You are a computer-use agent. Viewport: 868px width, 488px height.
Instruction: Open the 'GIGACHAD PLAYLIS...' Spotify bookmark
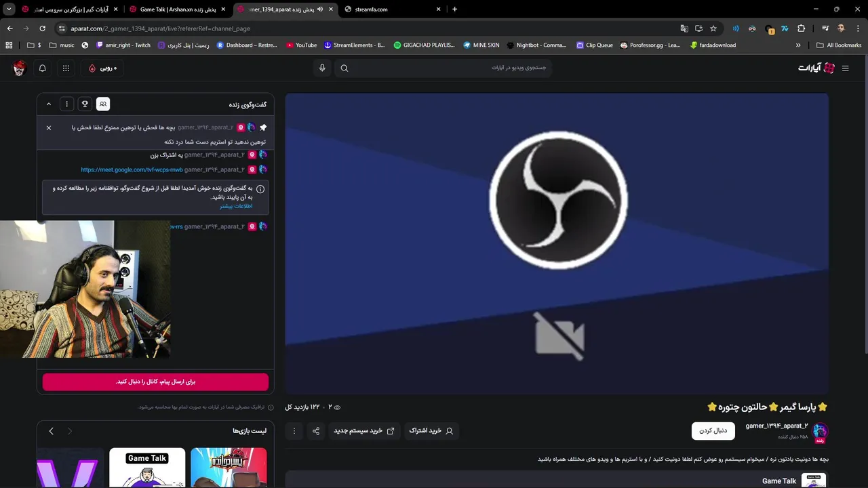pyautogui.click(x=424, y=45)
